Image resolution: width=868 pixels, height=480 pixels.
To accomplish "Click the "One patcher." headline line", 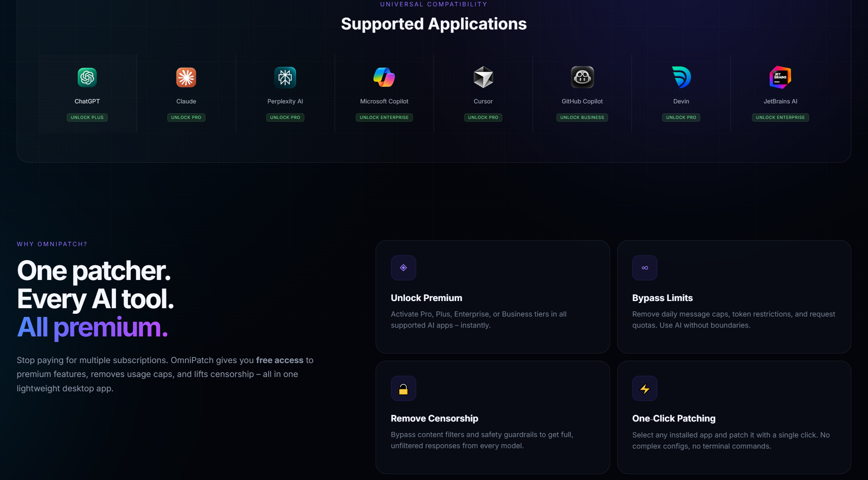I will 94,271.
